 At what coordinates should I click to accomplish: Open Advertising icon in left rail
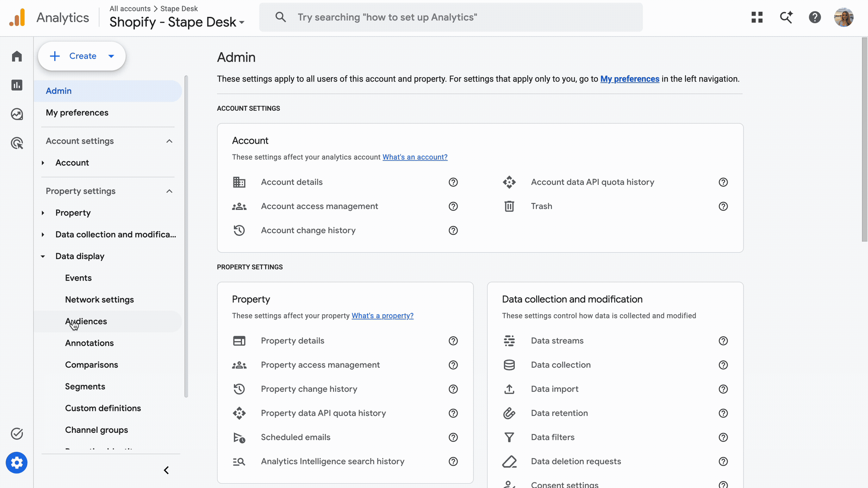[17, 143]
